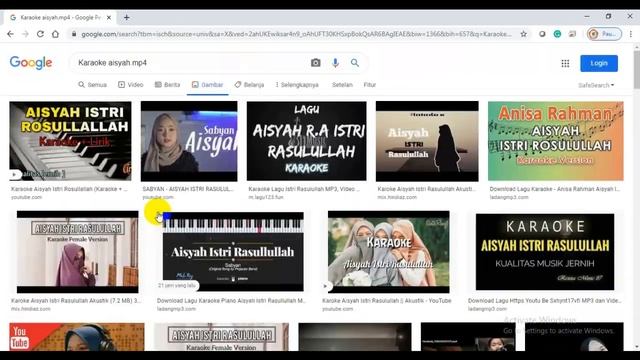Open the 'Download Lagu Https Youtu Be' caption
Image resolution: width=640 pixels, height=360 pixels.
click(545, 300)
